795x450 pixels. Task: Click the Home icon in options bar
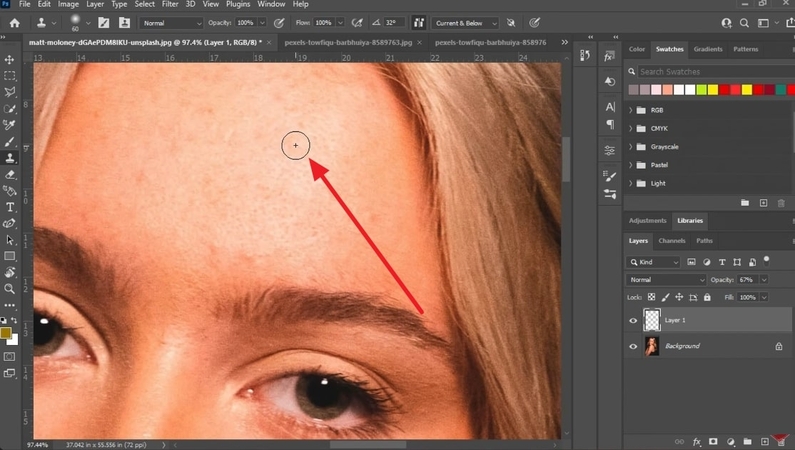[x=14, y=22]
